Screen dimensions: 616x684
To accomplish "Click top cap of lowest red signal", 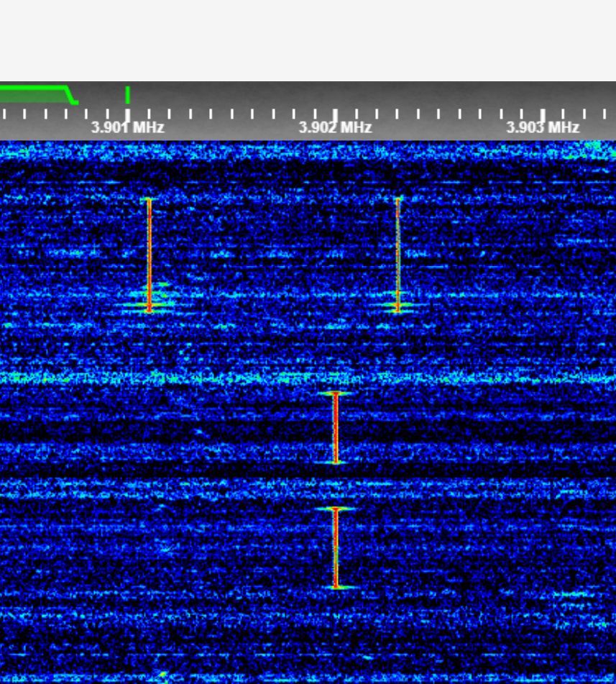I will 335,509.
